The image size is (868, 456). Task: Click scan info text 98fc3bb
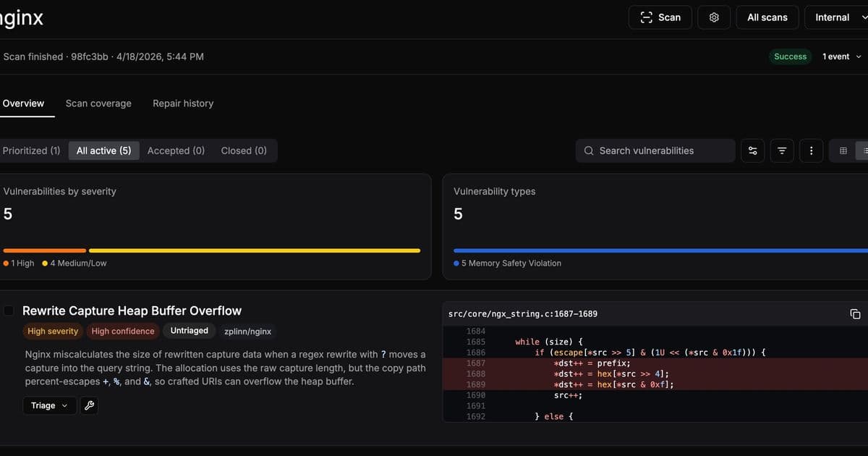[x=90, y=56]
